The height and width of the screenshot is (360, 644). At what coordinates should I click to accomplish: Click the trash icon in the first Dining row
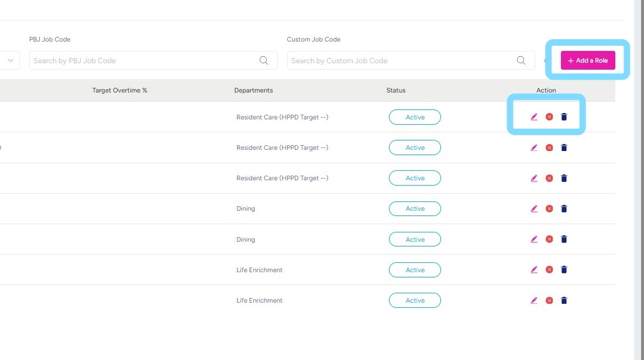(x=564, y=208)
